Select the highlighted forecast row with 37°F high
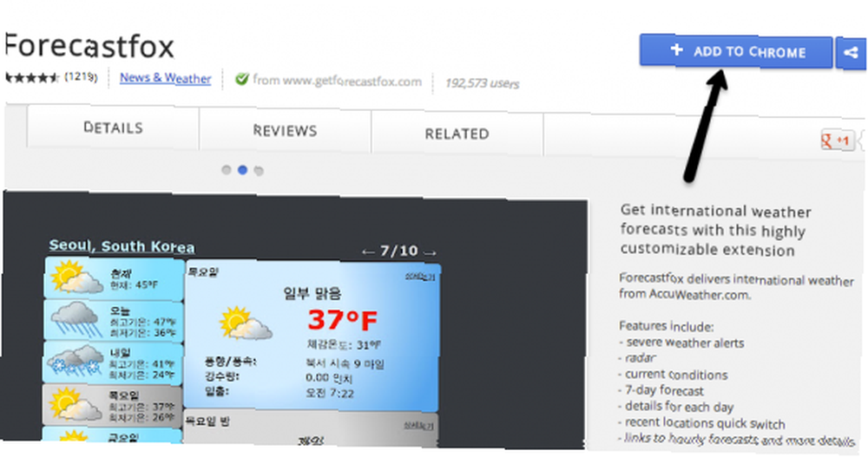The height and width of the screenshot is (457, 868). pyautogui.click(x=112, y=406)
